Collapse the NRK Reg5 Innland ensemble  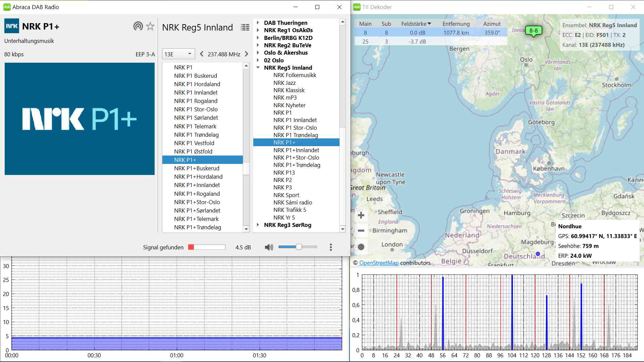(x=258, y=68)
